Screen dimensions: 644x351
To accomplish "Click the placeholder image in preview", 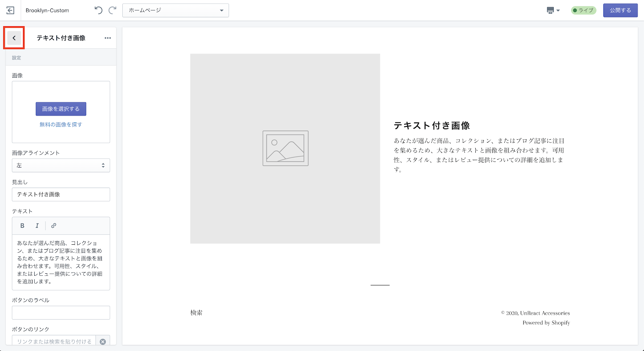I will [285, 149].
